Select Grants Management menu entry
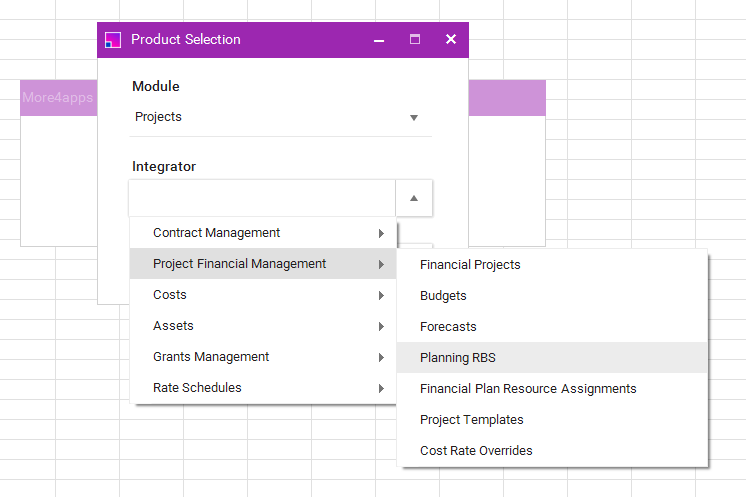 tap(263, 357)
